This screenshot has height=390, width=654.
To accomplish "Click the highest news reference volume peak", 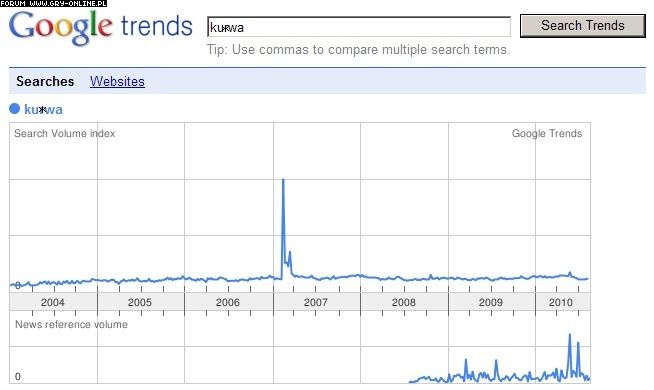I will point(570,335).
